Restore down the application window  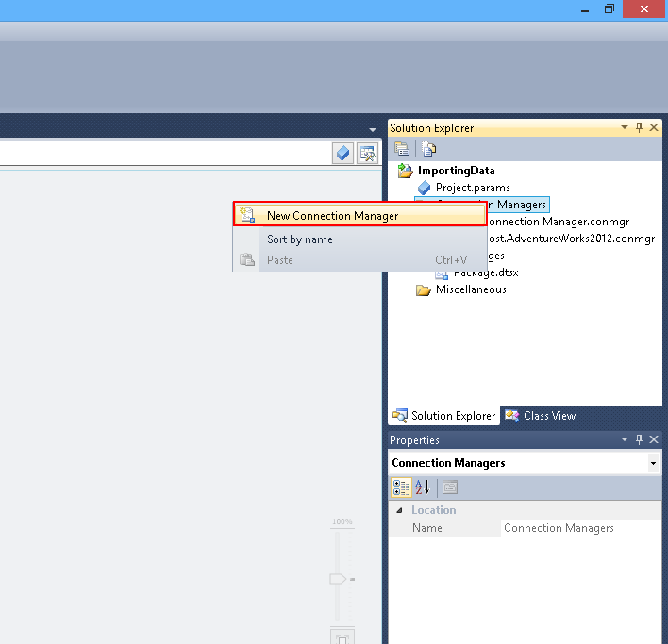tap(610, 8)
